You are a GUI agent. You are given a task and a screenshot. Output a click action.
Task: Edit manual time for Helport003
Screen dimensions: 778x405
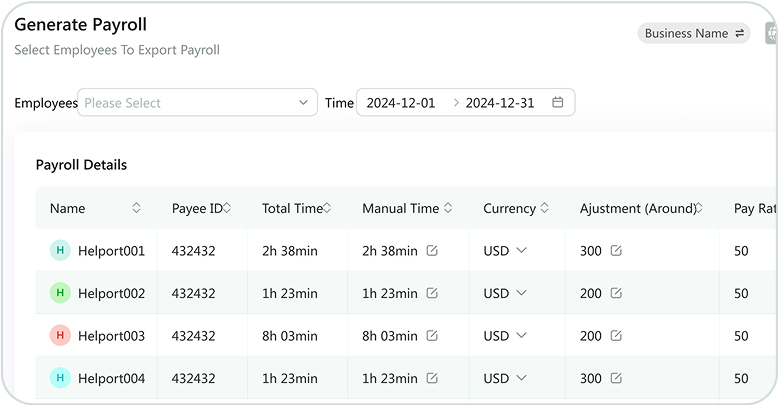click(x=432, y=336)
